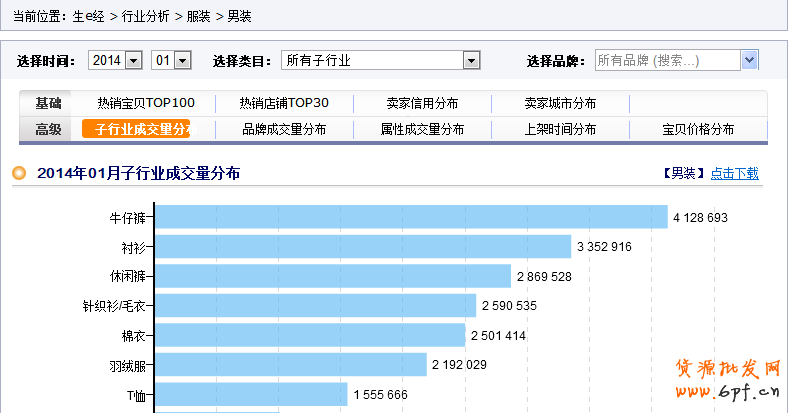Image resolution: width=790 pixels, height=413 pixels.
Task: Open the 热销店铺TOP30 tab
Action: pyautogui.click(x=284, y=103)
